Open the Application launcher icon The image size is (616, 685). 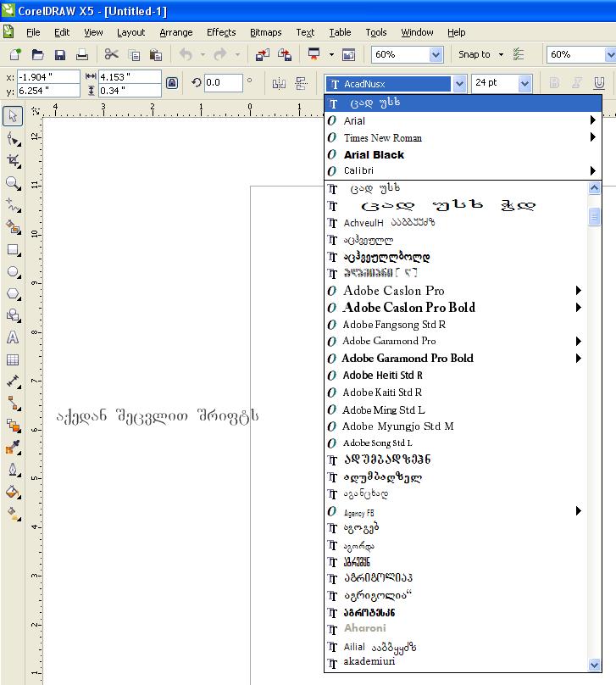tap(314, 54)
